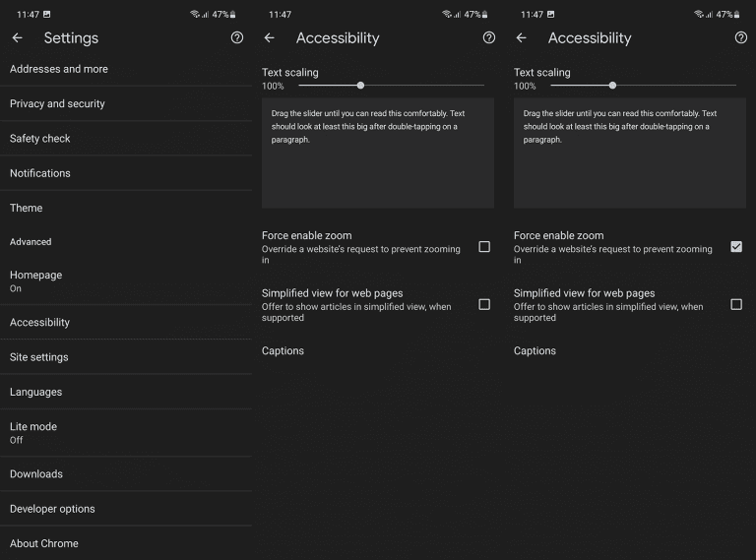Open Accessibility from the Settings list
Viewport: 756px width, 560px height.
[x=39, y=323]
